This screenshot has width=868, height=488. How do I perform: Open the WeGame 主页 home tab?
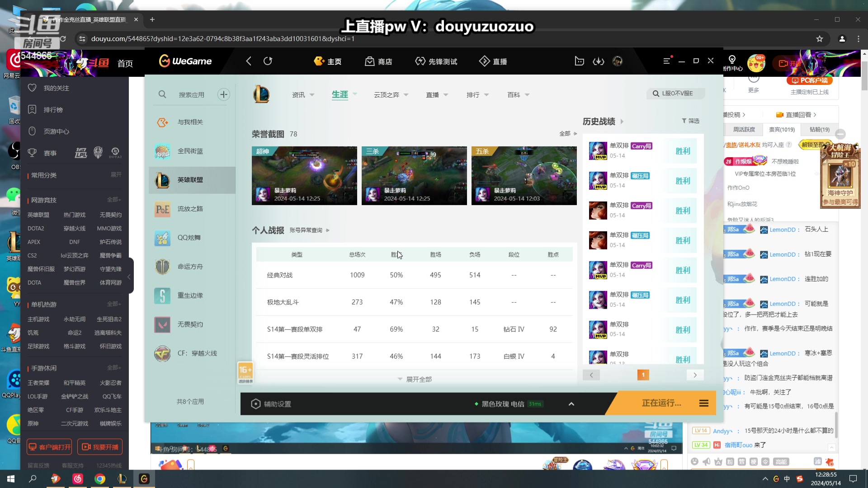[x=328, y=61]
